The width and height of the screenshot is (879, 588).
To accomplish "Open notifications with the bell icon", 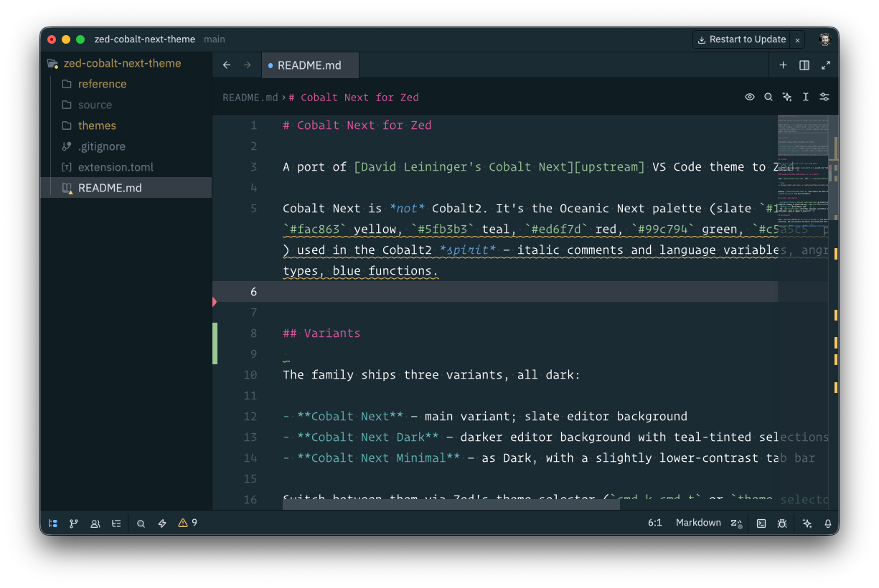I will point(827,523).
